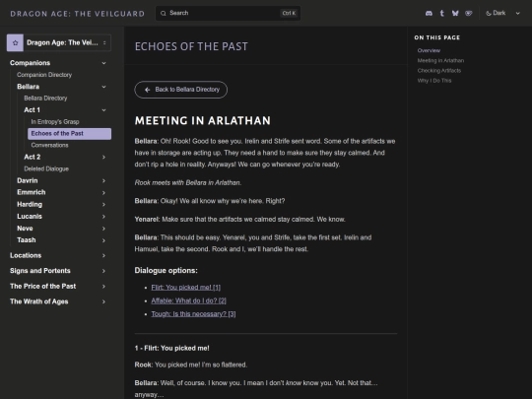532x399 pixels.
Task: Focus the Search input field
Action: click(228, 13)
